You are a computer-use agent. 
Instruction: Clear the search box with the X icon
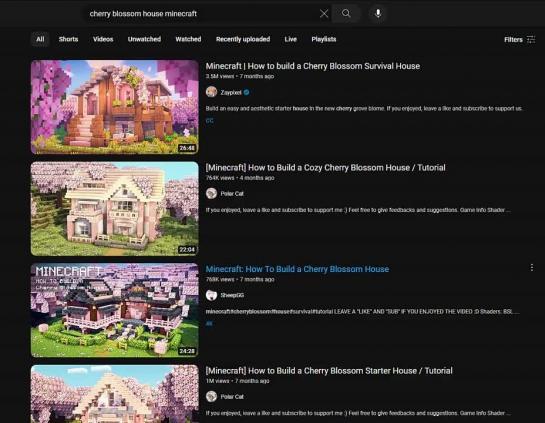[324, 14]
